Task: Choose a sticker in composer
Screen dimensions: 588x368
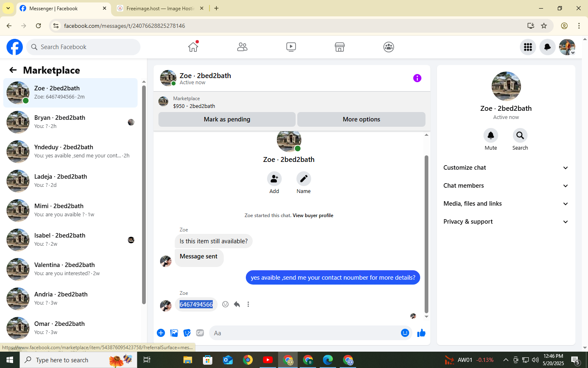Action: [x=187, y=333]
